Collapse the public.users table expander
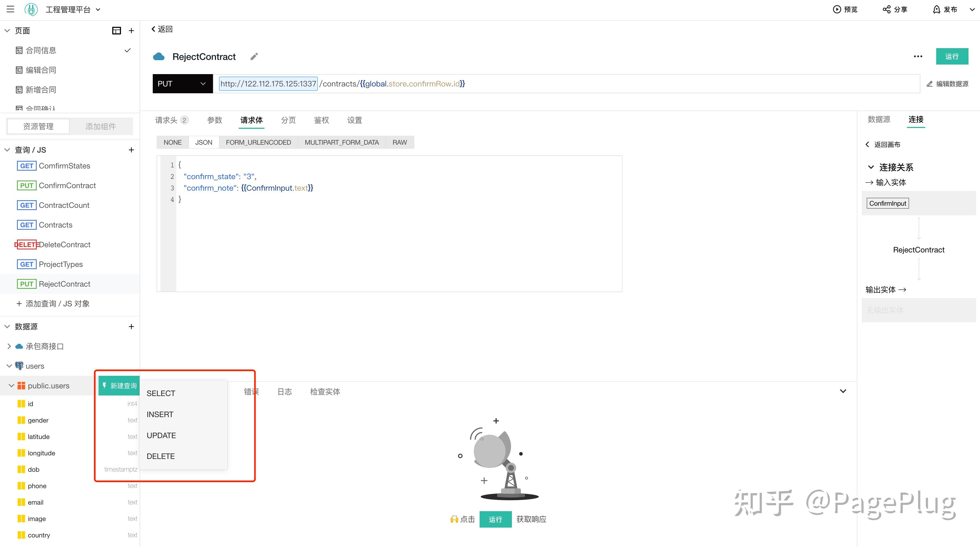This screenshot has width=980, height=547. tap(11, 385)
